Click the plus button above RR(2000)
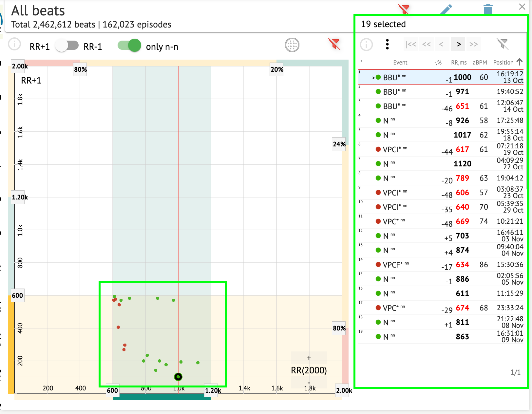Screen dimensions: 532x414 309,358
